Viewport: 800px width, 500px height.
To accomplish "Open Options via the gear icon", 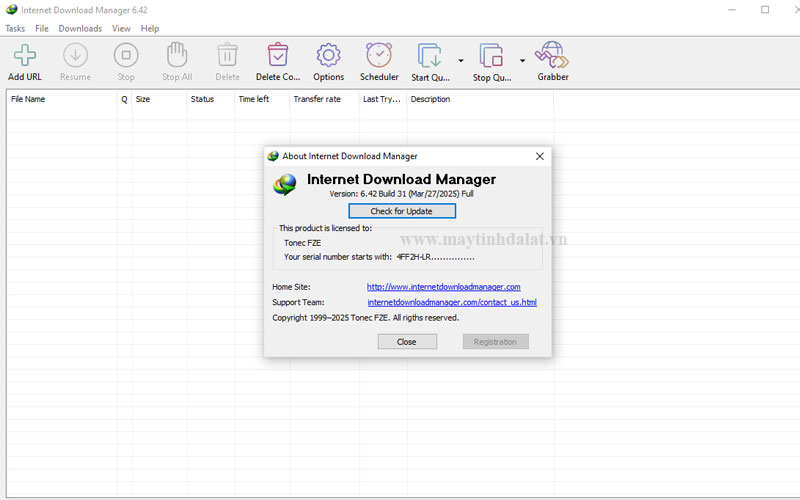I will pos(329,55).
